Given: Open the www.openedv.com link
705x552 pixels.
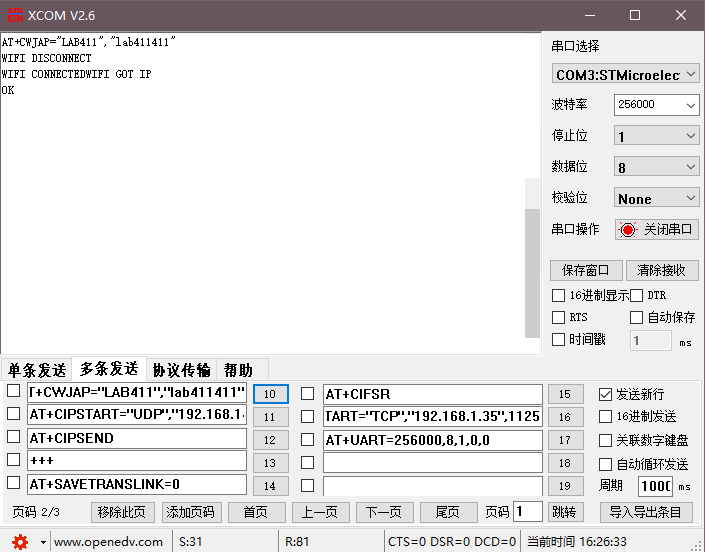Looking at the screenshot, I should point(108,542).
